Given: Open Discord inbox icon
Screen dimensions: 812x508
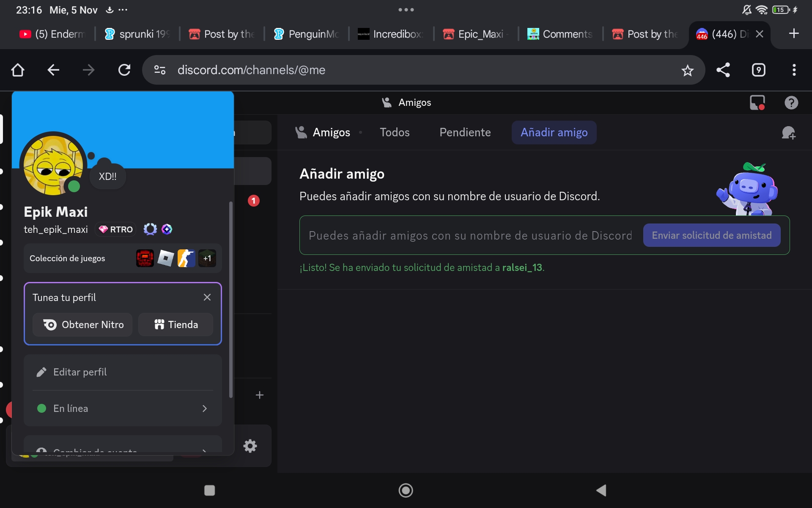Looking at the screenshot, I should coord(757,102).
